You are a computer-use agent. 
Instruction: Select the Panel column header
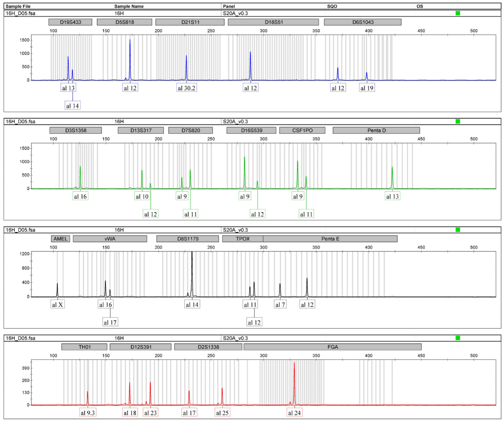pyautogui.click(x=229, y=6)
